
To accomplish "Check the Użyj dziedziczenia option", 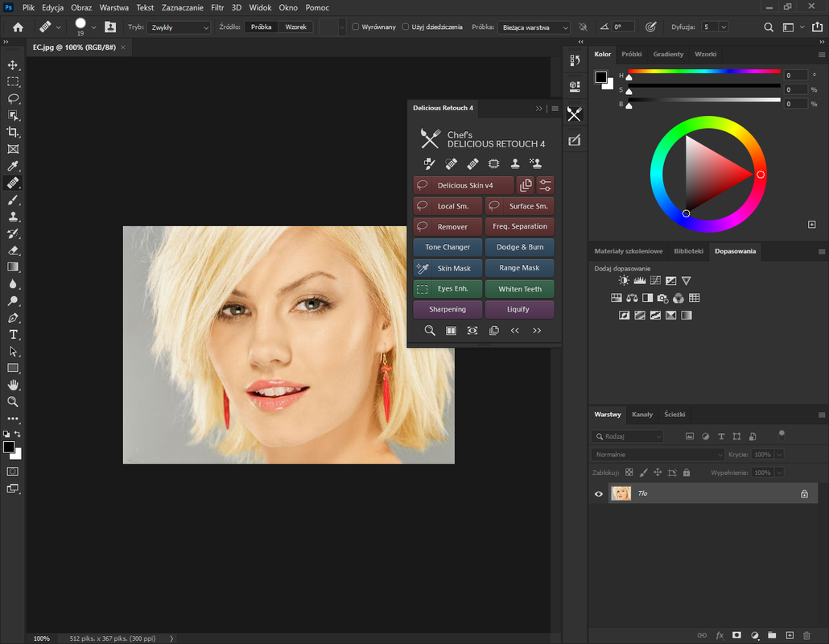I will [405, 27].
